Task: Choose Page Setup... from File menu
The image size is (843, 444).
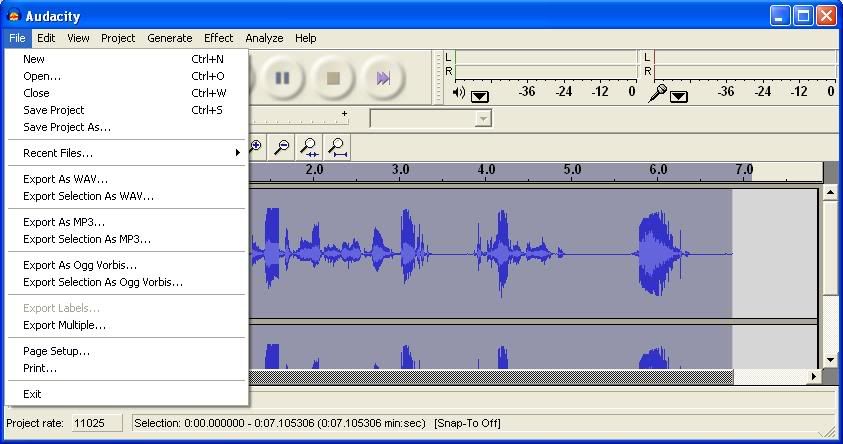Action: pyautogui.click(x=126, y=351)
